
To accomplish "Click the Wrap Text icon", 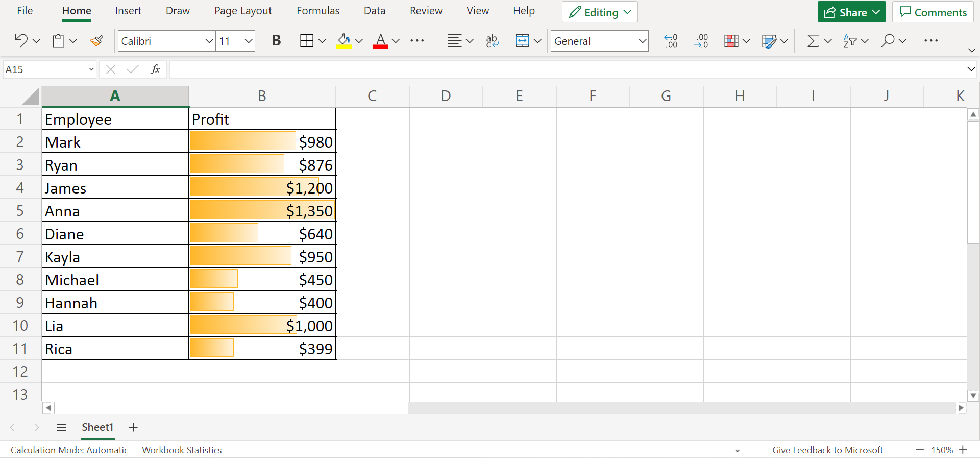I will click(x=492, y=41).
